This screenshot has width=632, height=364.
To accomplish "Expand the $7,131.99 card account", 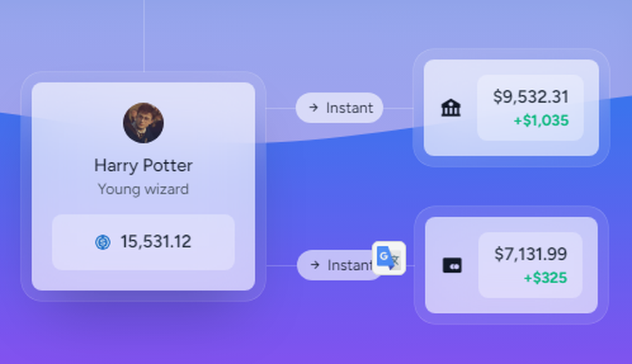I will pyautogui.click(x=511, y=265).
